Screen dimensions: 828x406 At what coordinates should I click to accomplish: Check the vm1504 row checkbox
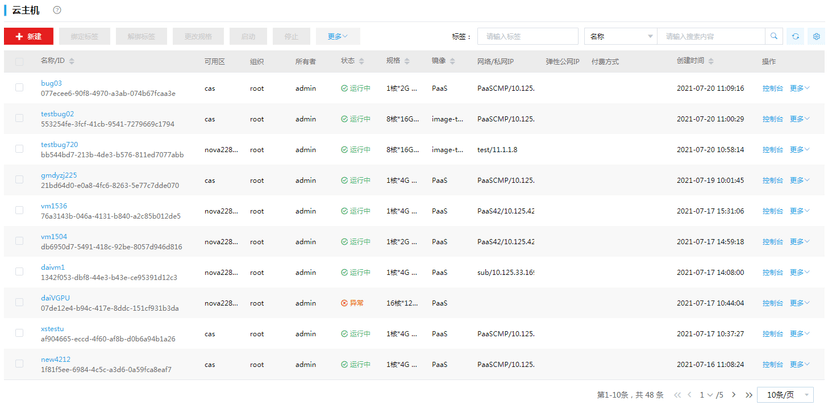pos(20,241)
